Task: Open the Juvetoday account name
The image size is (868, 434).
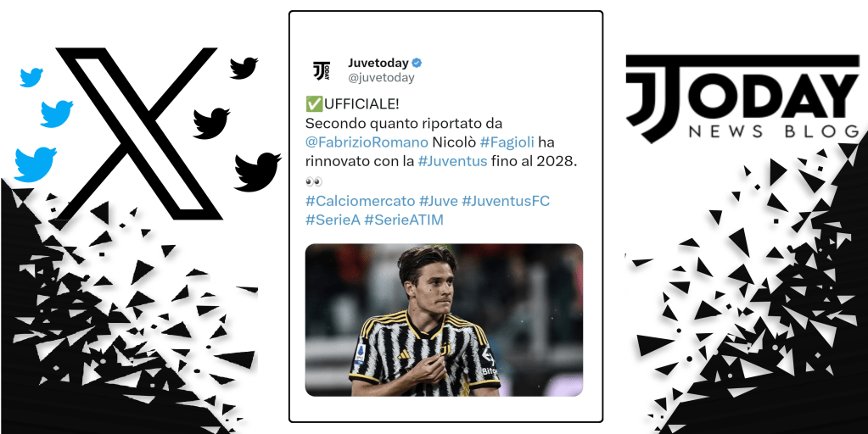Action: coord(378,63)
